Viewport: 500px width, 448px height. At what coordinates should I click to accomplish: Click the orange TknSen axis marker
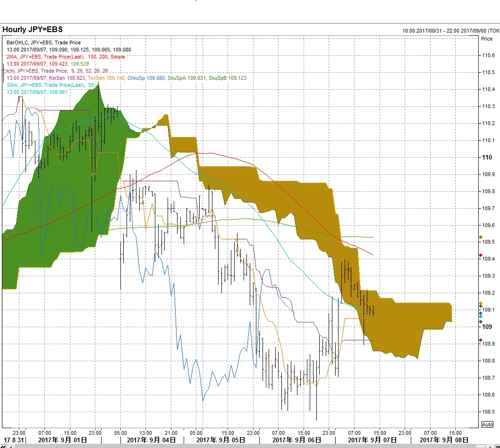click(481, 304)
